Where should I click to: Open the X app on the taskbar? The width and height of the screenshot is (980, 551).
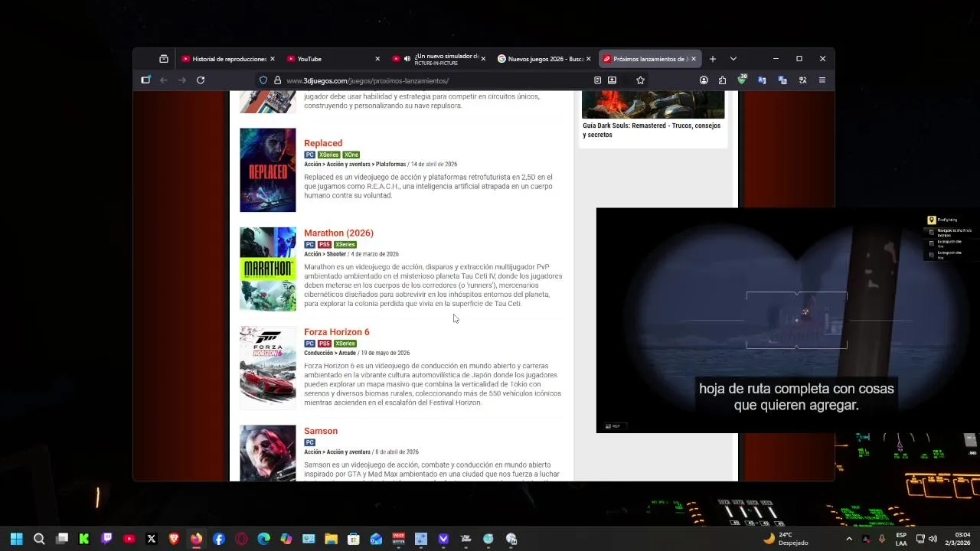pyautogui.click(x=152, y=539)
